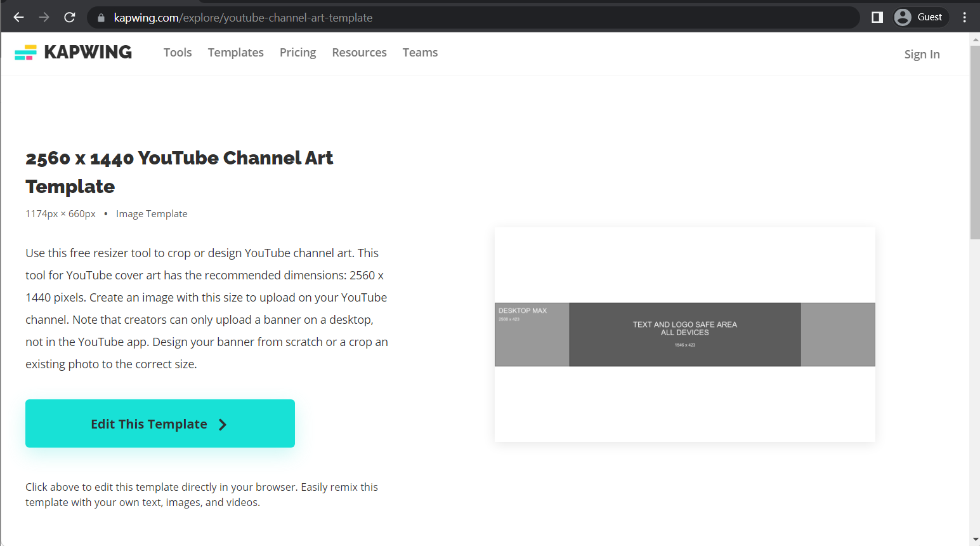Open the Resources menu

(359, 53)
